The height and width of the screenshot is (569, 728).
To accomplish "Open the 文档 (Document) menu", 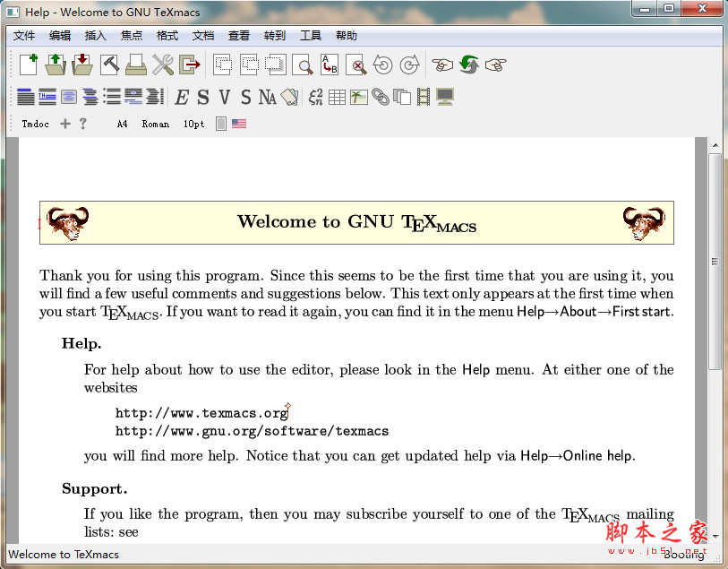I will (x=203, y=36).
